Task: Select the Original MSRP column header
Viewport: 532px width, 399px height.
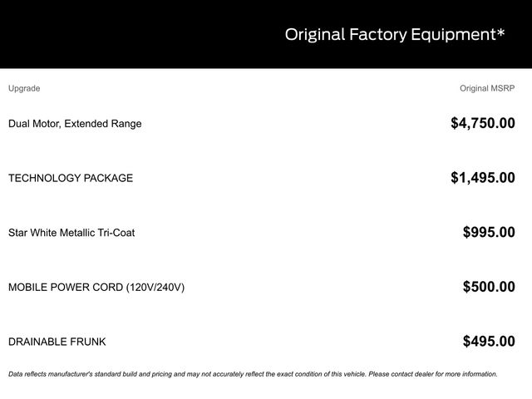Action: tap(487, 88)
